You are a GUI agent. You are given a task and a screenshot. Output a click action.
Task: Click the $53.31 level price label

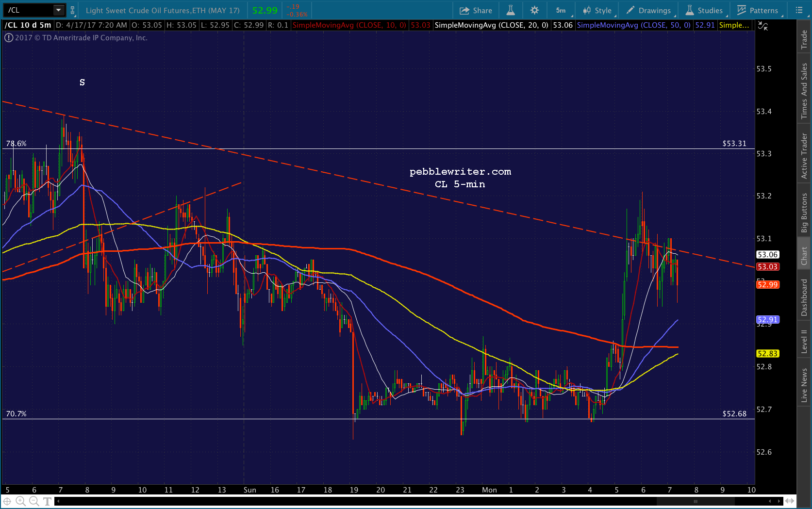point(734,144)
